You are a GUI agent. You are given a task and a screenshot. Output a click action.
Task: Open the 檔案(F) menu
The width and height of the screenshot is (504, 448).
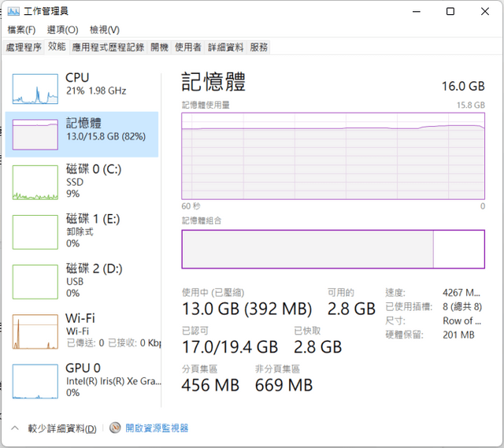(x=21, y=30)
